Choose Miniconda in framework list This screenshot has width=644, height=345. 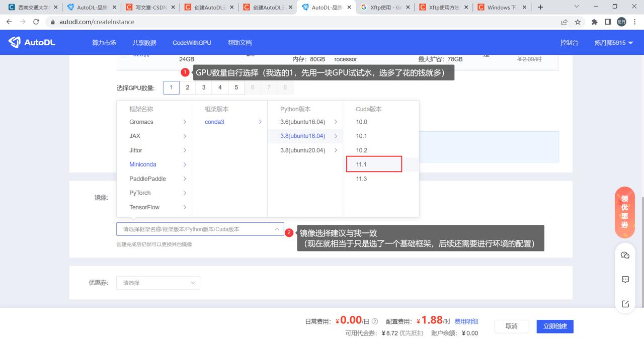[x=154, y=164]
